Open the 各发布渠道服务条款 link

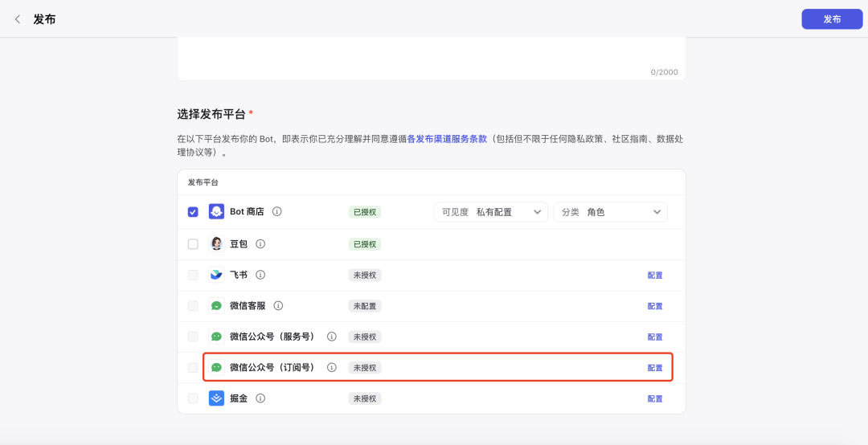(447, 139)
